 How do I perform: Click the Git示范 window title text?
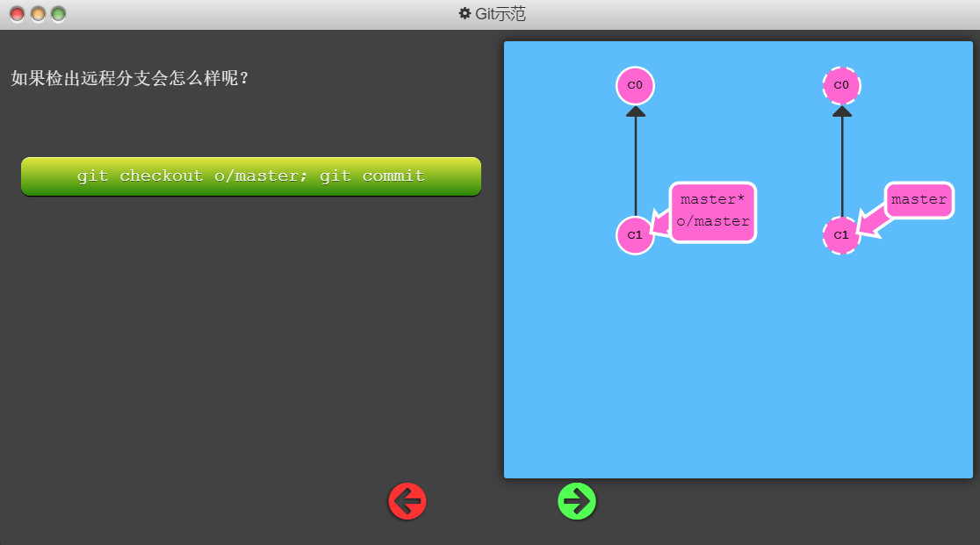pyautogui.click(x=501, y=14)
